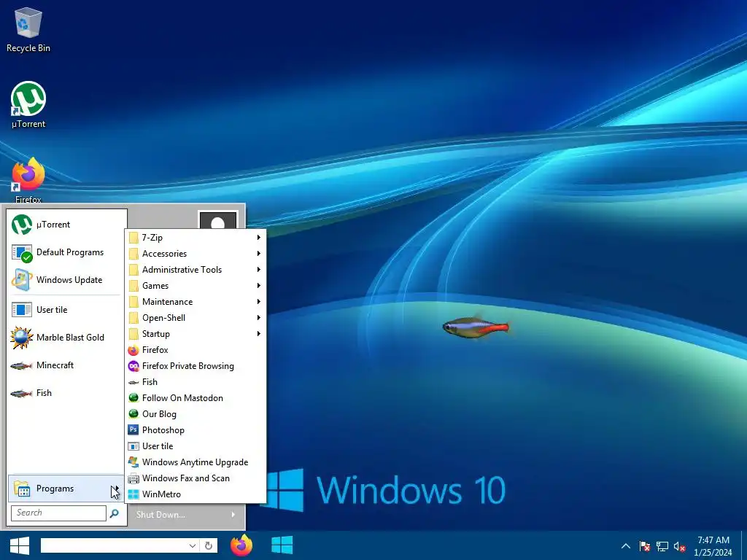The image size is (747, 560).
Task: Click Shut Down button
Action: tap(161, 515)
